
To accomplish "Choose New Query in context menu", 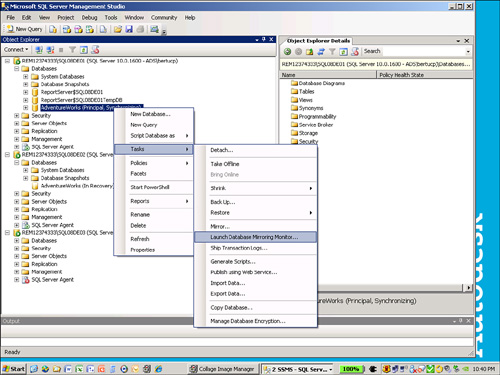I will (154, 125).
